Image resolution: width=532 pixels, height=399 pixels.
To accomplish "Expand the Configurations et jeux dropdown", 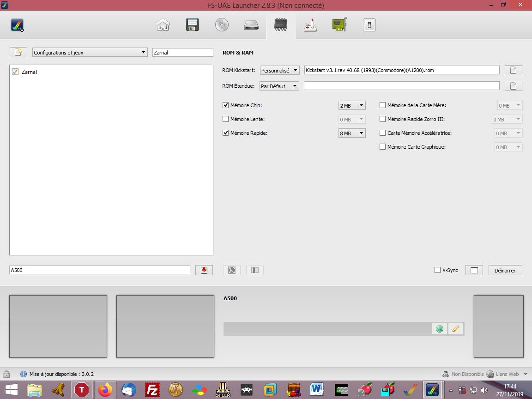I will pyautogui.click(x=90, y=53).
